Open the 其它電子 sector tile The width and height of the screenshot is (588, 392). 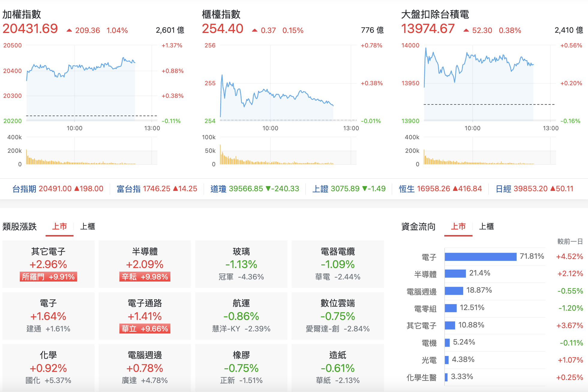pos(48,264)
